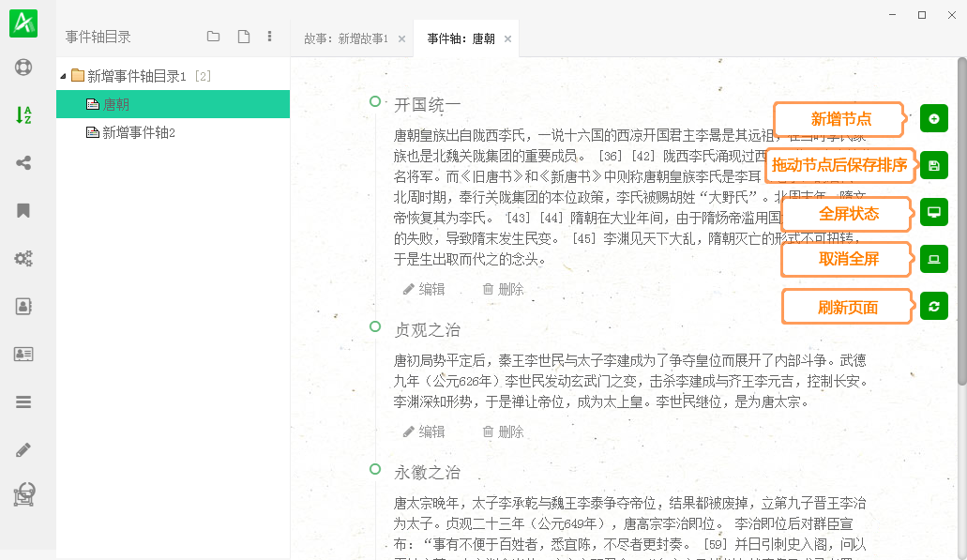The height and width of the screenshot is (560, 967).
Task: Click the 事件轴目录 panel title
Action: pyautogui.click(x=98, y=37)
